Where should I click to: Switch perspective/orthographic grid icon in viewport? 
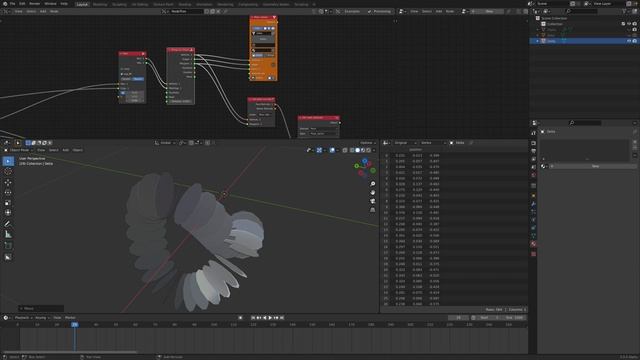click(373, 210)
